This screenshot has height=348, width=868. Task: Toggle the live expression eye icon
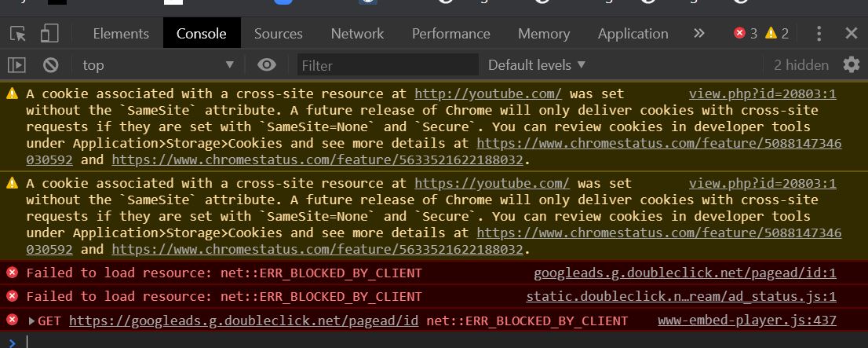(x=267, y=65)
